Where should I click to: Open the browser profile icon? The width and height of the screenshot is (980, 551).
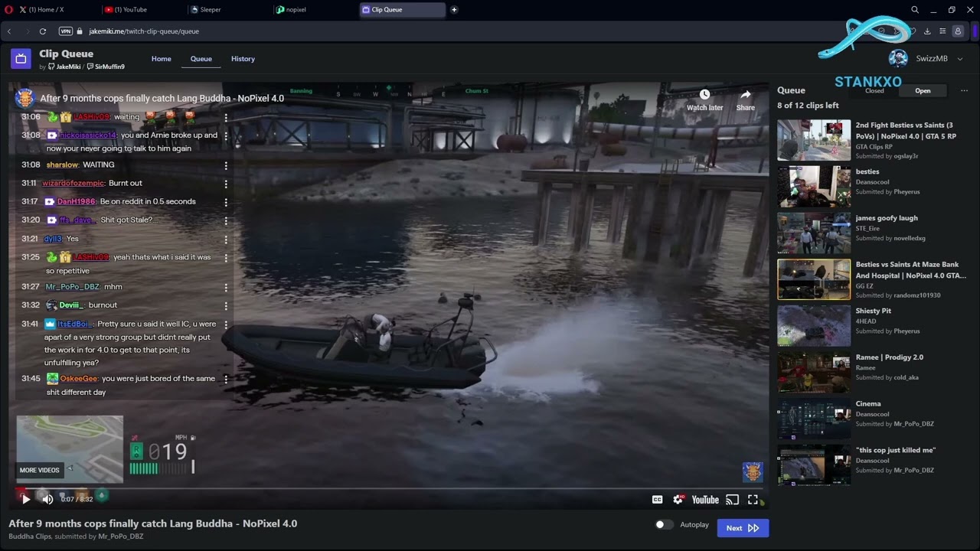(x=958, y=31)
